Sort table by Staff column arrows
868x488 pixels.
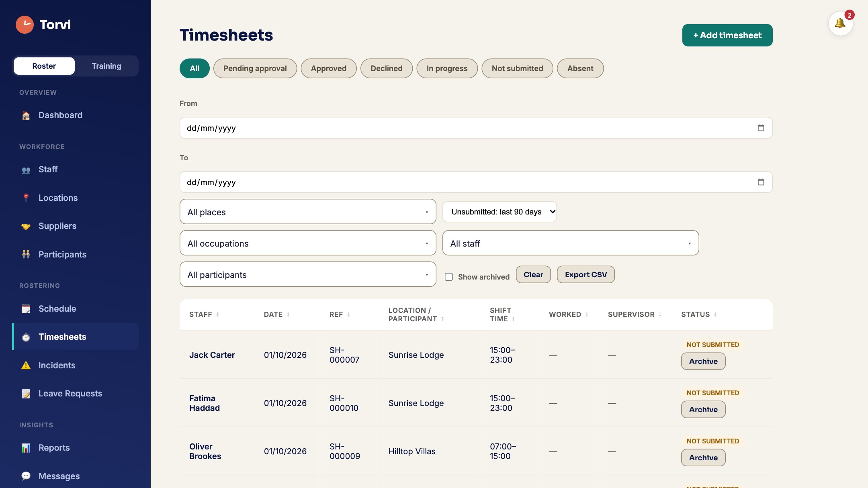coord(217,314)
